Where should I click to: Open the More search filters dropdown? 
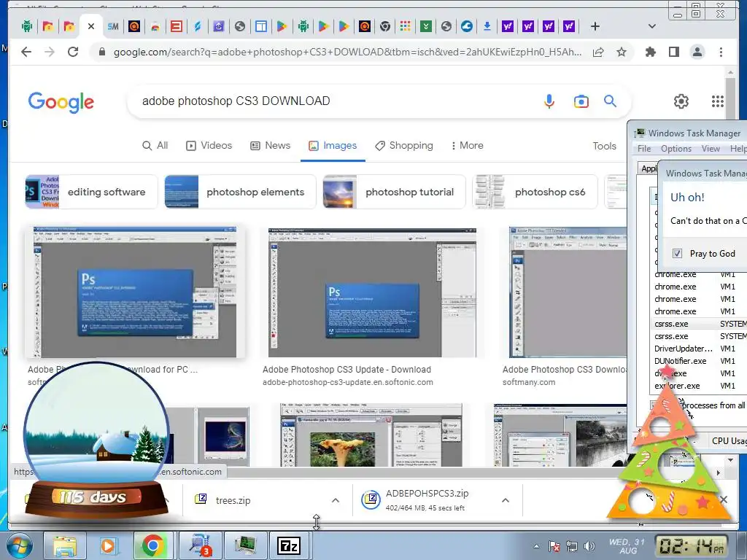pyautogui.click(x=468, y=146)
